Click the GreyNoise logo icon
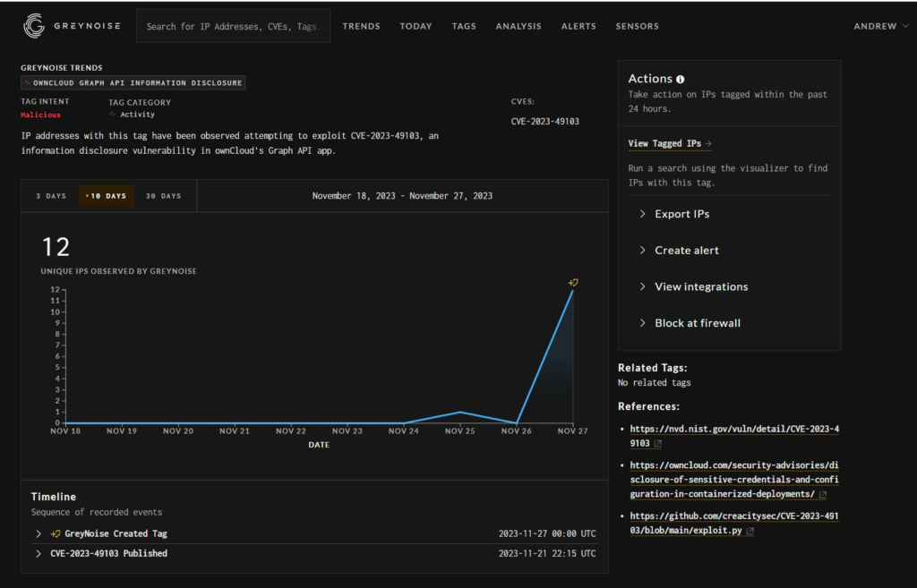917x588 pixels. point(34,27)
